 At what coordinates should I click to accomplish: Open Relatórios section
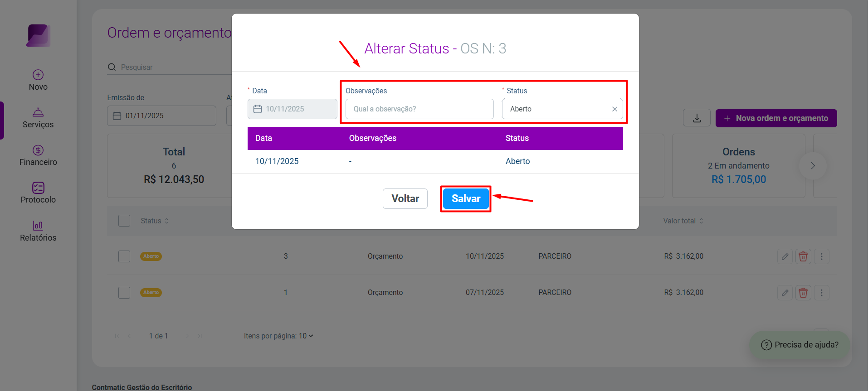[x=38, y=231]
